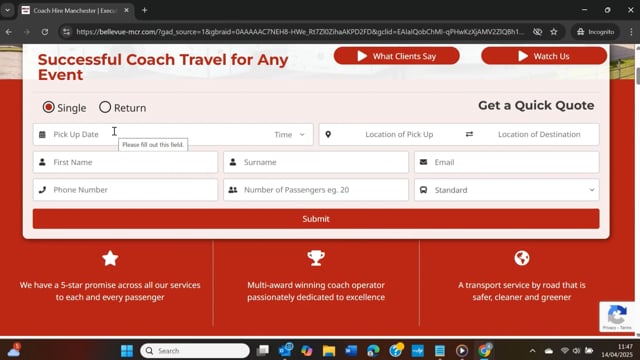Click the reCAPTCHA badge
This screenshot has height=360, width=640.
coord(617,317)
